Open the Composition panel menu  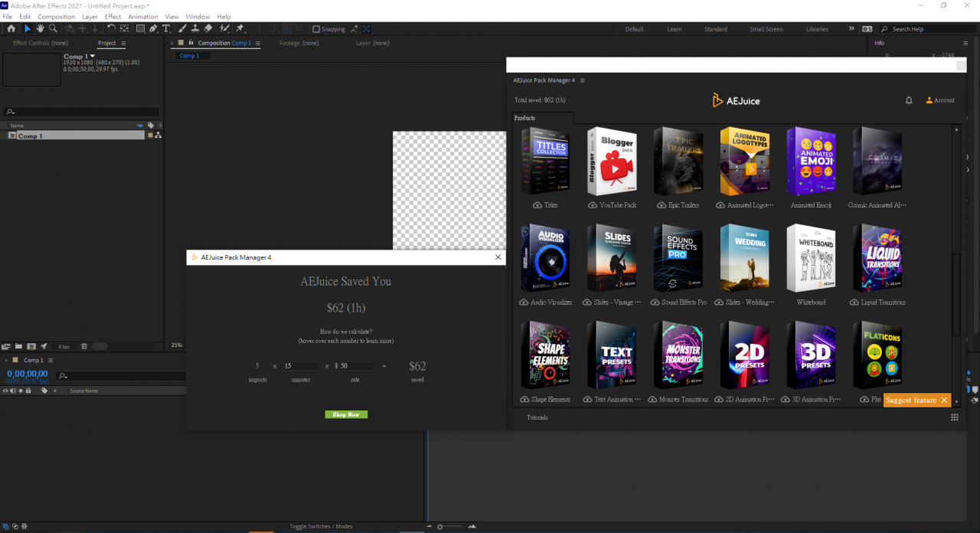point(257,43)
